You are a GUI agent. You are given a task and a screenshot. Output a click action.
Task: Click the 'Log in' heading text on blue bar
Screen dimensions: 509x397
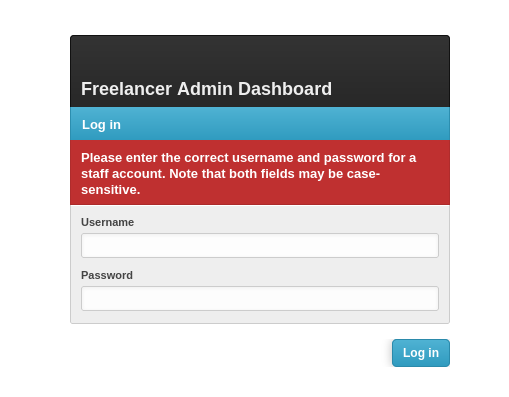pos(101,125)
